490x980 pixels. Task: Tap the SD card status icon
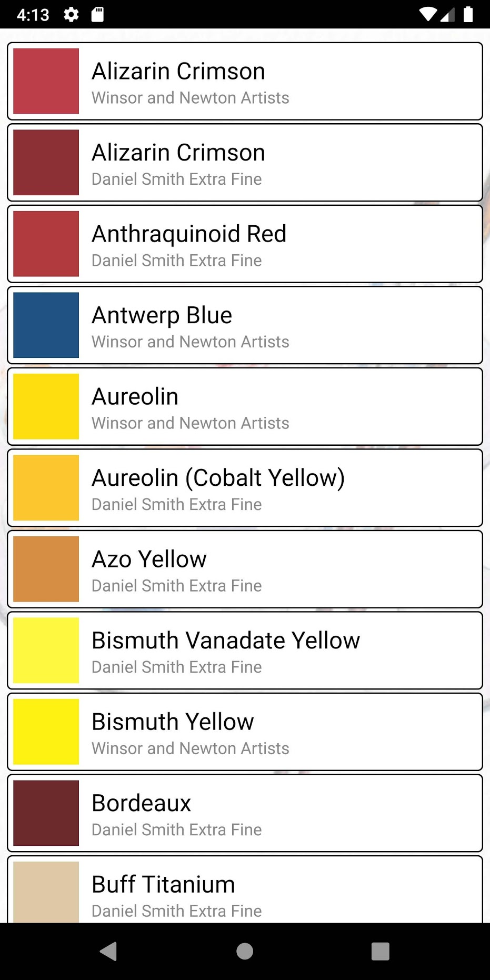click(97, 14)
